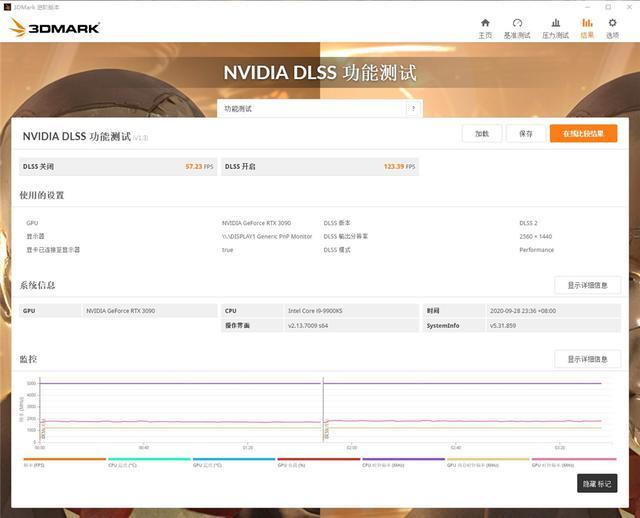Image resolution: width=640 pixels, height=518 pixels.
Task: Click 显示详细信息 in the 监控 section
Action: [x=587, y=359]
